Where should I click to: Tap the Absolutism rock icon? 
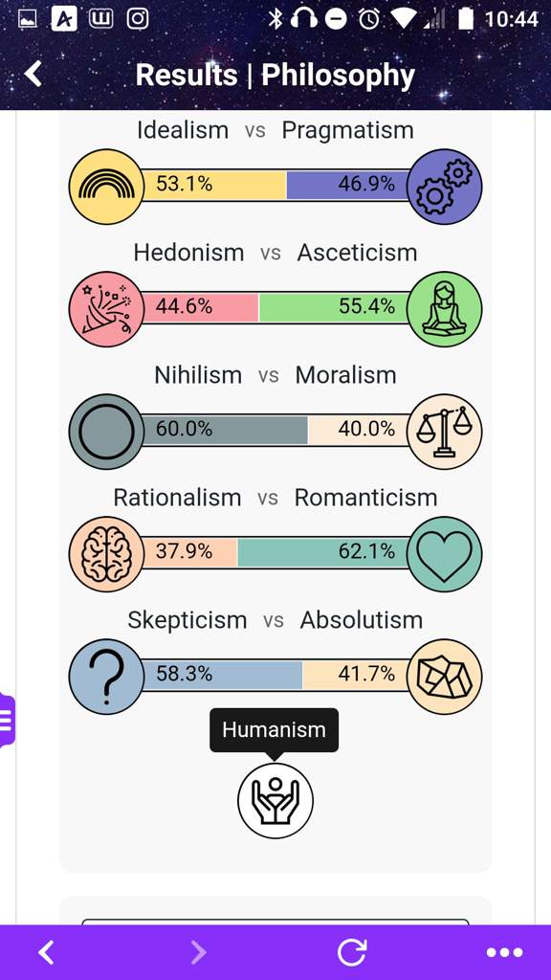tap(444, 677)
